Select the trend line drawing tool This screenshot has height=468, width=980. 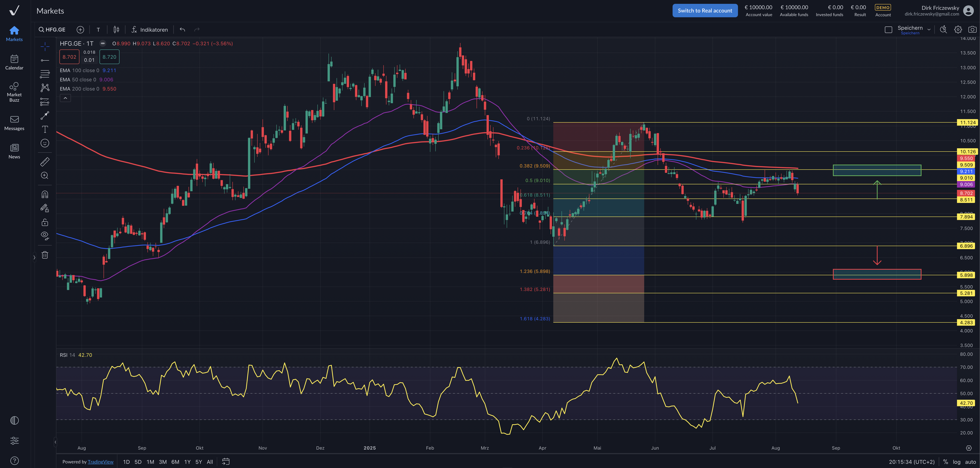pyautogui.click(x=45, y=60)
